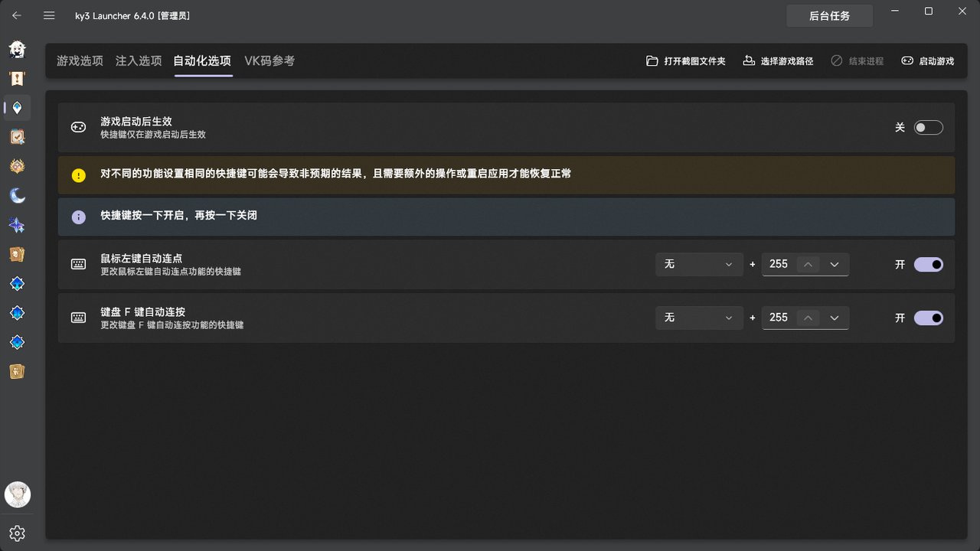
Task: Go back using the title bar arrow
Action: tap(17, 15)
